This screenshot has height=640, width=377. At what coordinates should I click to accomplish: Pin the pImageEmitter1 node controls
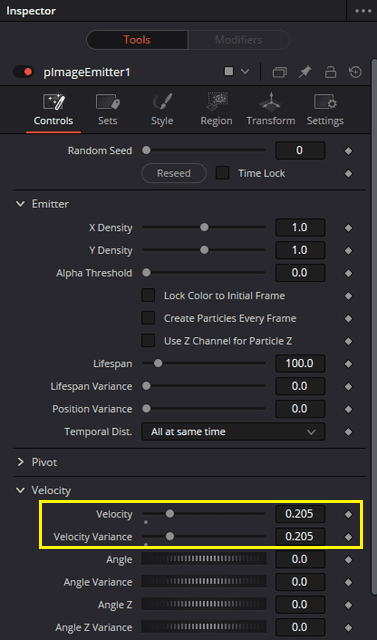point(305,72)
